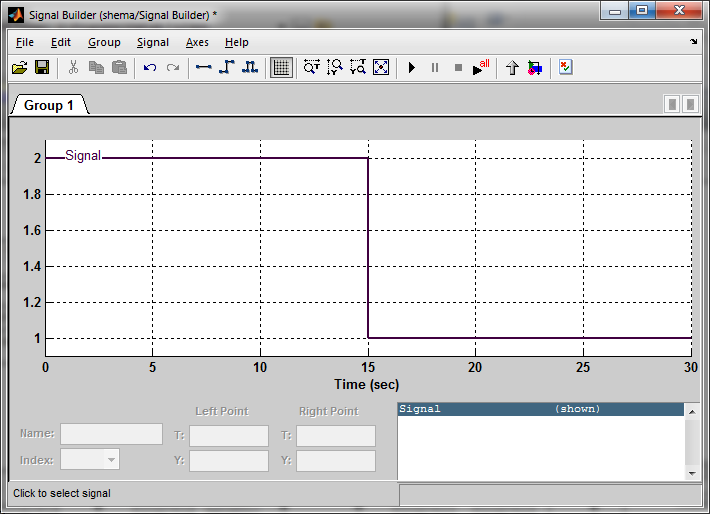Click the Name input field

click(x=111, y=434)
